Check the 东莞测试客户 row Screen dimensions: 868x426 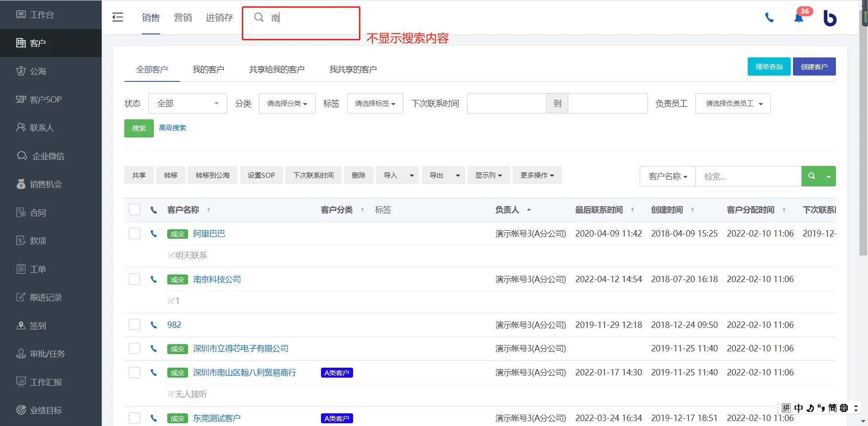(x=134, y=418)
